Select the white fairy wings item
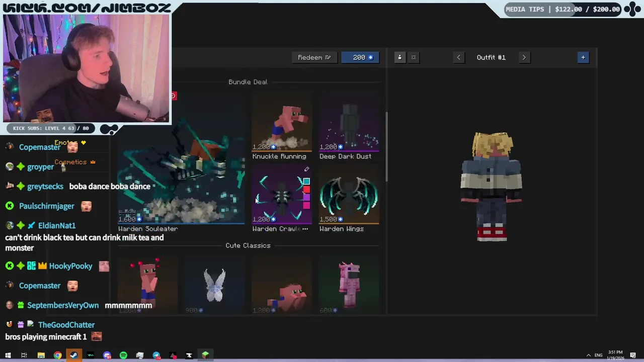Image resolution: width=644 pixels, height=362 pixels. (215, 285)
